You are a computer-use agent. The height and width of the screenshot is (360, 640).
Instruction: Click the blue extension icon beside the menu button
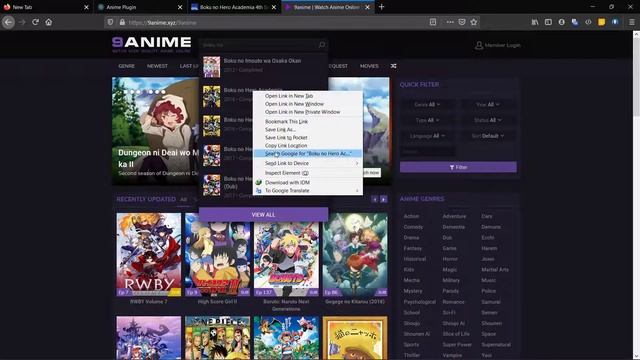coord(615,22)
